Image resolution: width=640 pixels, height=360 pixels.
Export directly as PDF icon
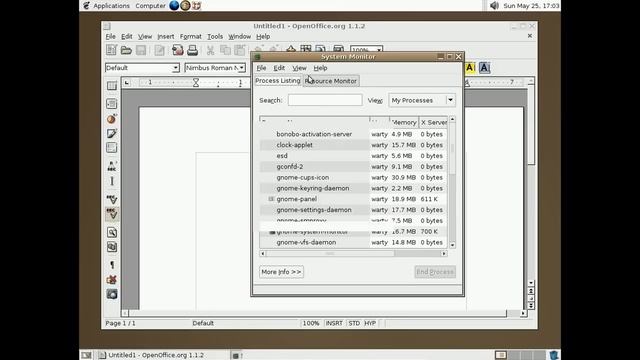tap(178, 50)
